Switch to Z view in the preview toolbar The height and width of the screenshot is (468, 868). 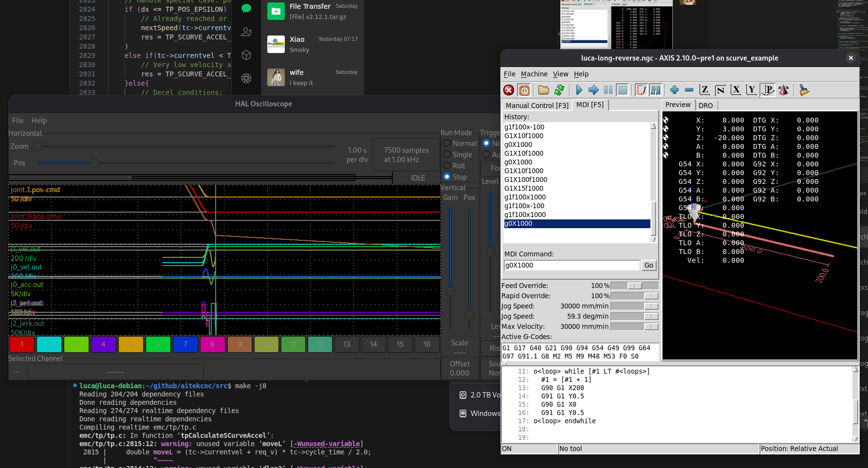click(704, 90)
